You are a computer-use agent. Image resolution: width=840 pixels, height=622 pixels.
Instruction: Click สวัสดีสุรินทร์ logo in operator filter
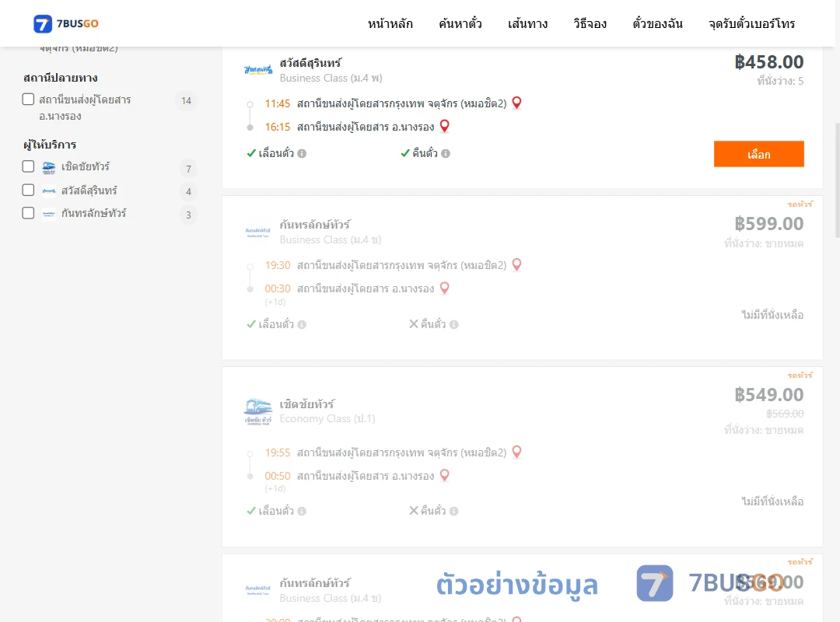click(49, 190)
